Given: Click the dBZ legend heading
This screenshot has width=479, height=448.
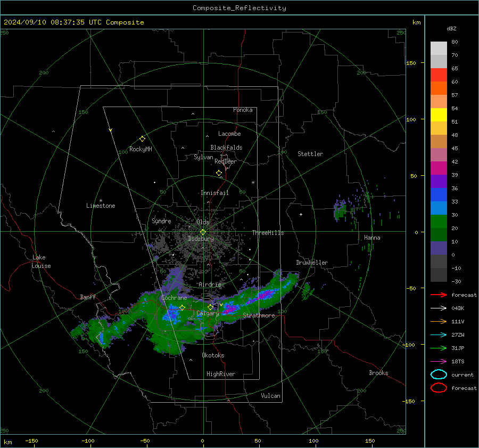Looking at the screenshot, I should coord(451,28).
